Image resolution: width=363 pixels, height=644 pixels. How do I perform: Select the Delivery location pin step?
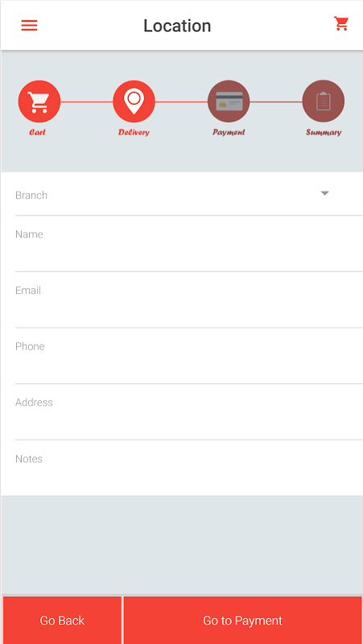(x=134, y=101)
